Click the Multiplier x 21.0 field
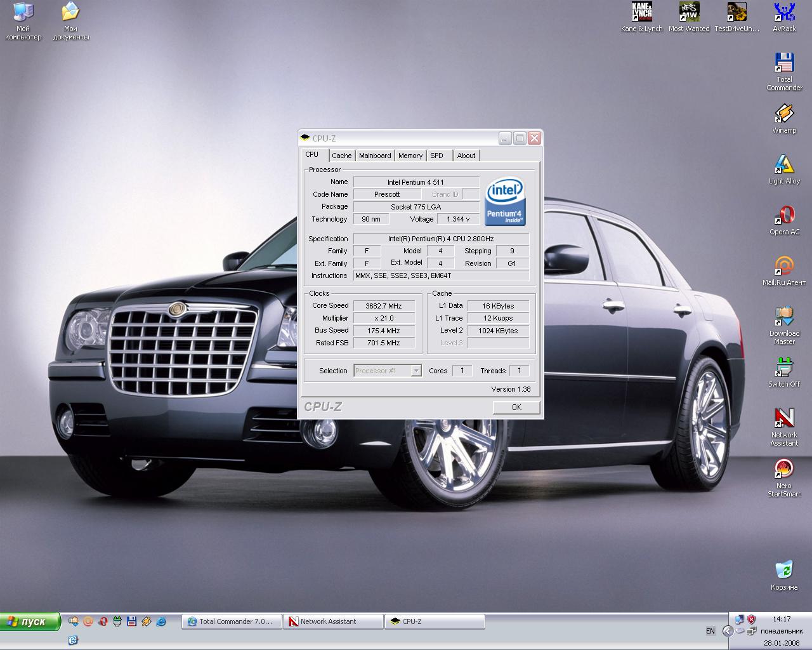The image size is (812, 650). 384,318
